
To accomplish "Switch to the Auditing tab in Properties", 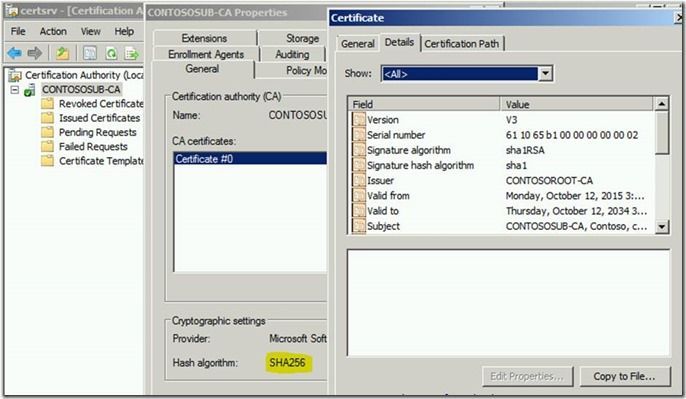I will (292, 54).
